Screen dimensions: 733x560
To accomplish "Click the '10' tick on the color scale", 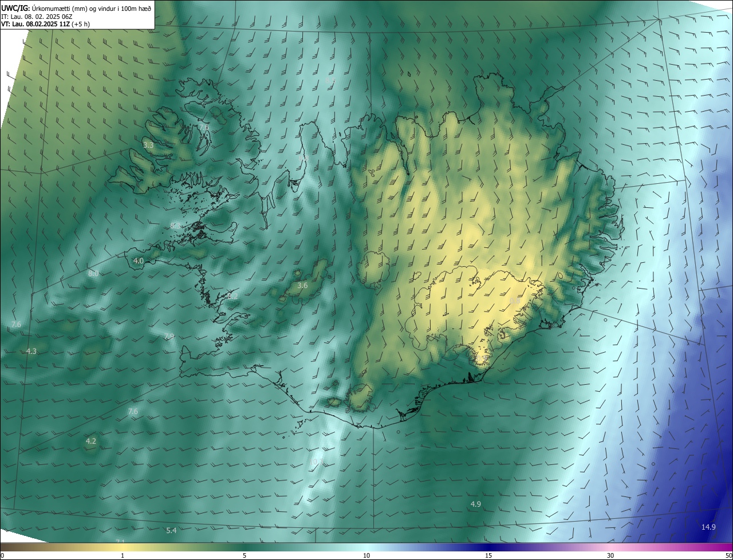I will 366,556.
